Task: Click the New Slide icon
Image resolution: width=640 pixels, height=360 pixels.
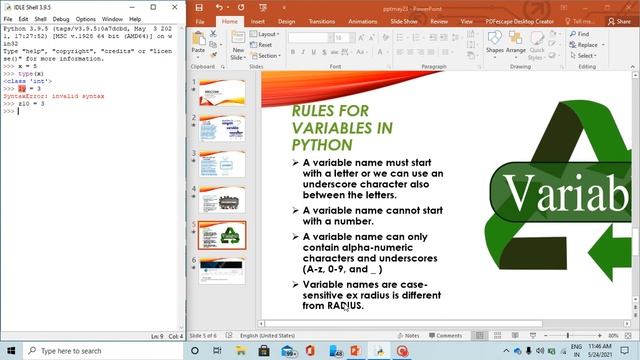Action: [238, 38]
